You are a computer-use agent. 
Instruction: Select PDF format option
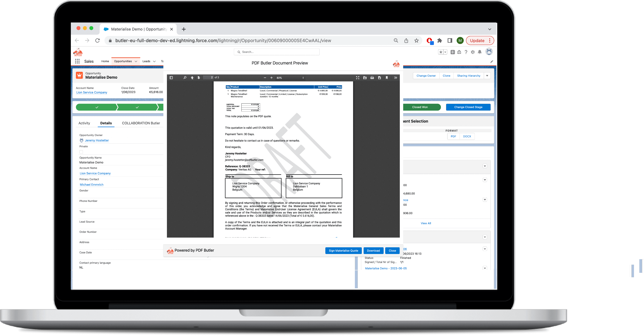pos(453,137)
